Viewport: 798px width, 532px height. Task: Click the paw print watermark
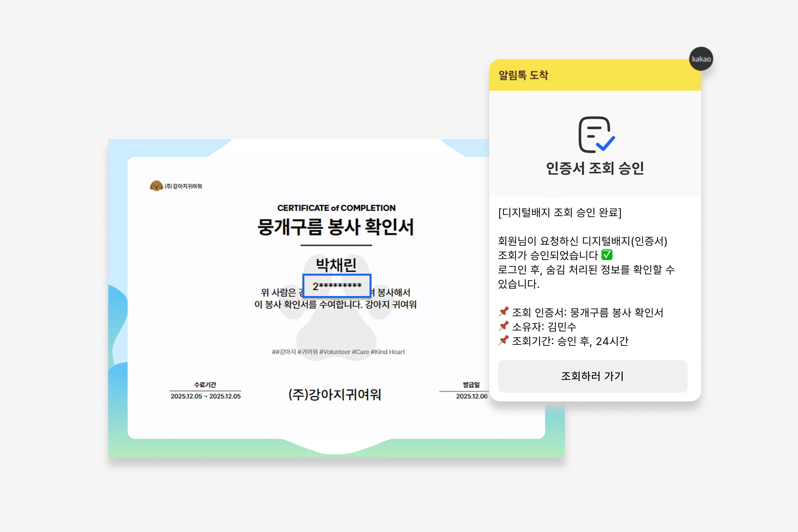click(336, 334)
